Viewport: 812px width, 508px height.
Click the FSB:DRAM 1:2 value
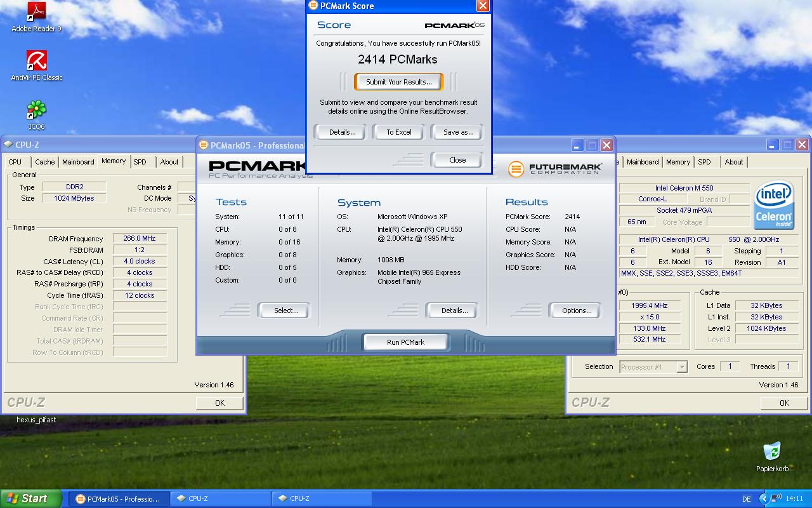click(x=140, y=250)
